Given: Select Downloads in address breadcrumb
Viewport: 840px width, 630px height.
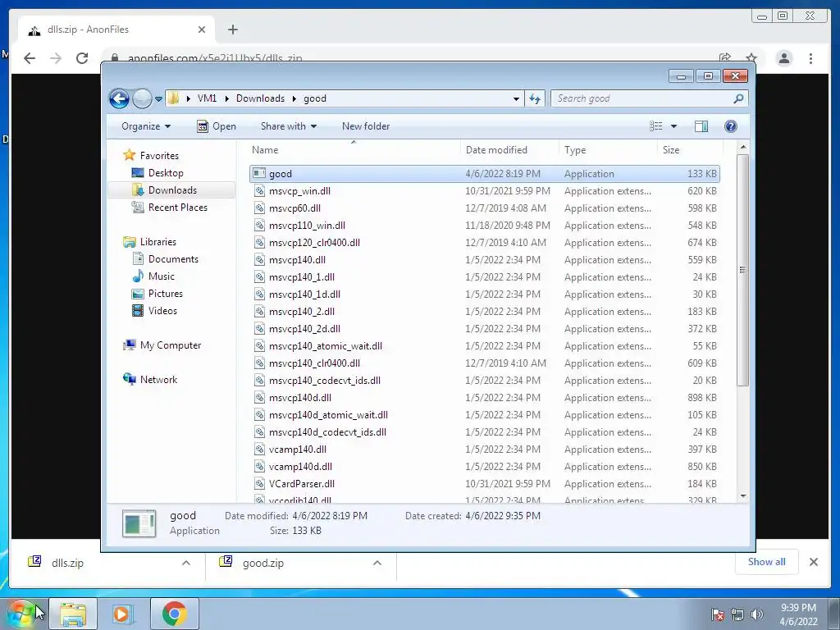Looking at the screenshot, I should [260, 98].
